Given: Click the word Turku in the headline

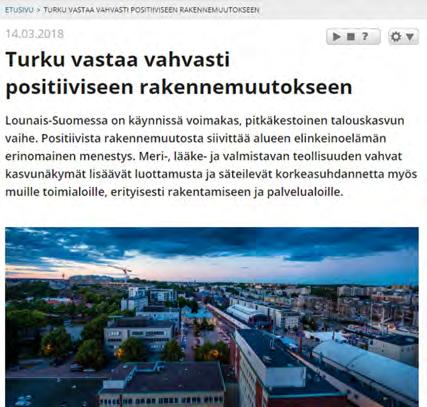Looking at the screenshot, I should pyautogui.click(x=35, y=60).
